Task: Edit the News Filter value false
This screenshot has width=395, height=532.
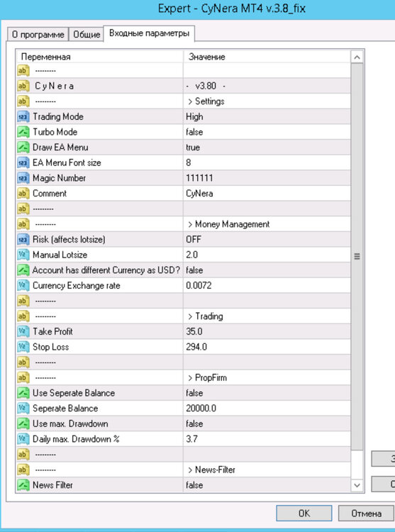Action: tap(194, 485)
